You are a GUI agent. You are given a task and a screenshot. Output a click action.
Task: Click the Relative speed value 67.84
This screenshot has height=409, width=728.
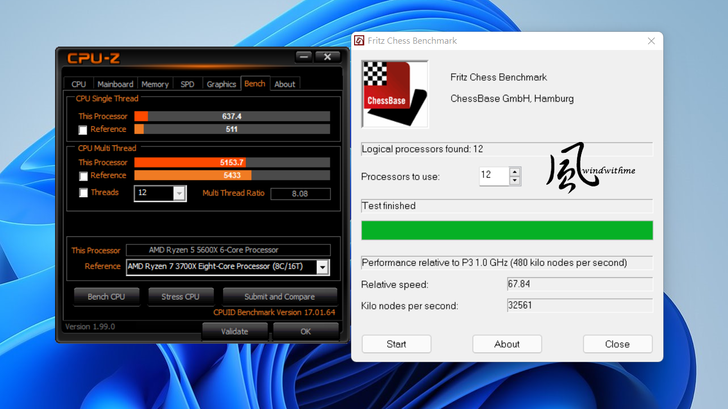580,284
